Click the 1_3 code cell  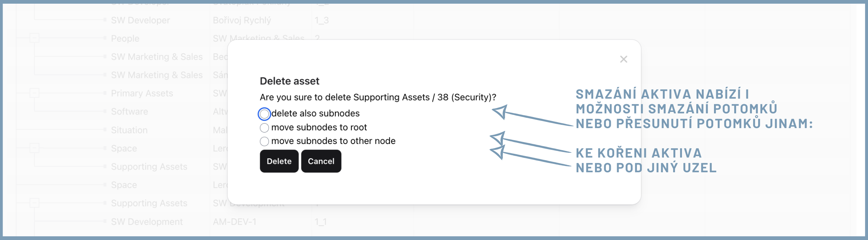(x=321, y=20)
